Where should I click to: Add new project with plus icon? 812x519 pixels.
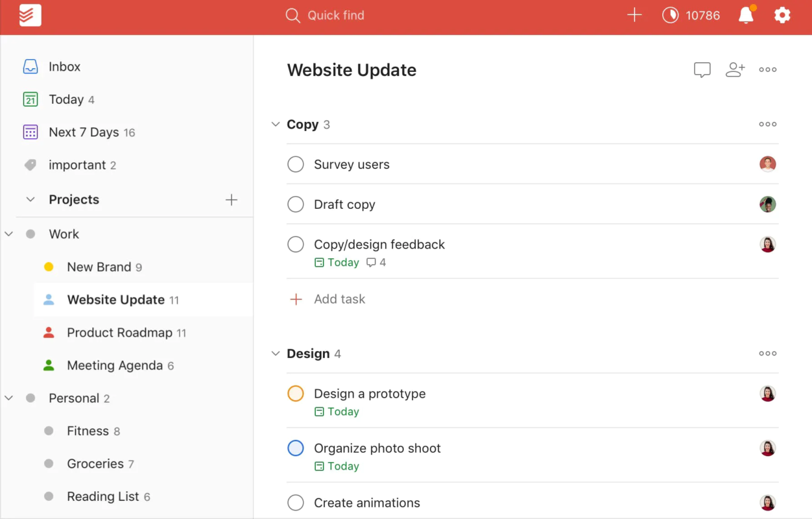tap(231, 200)
